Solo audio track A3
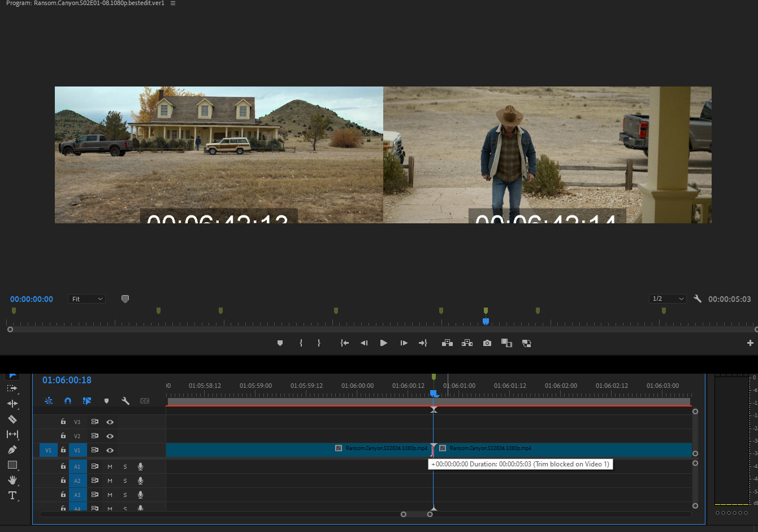This screenshot has height=532, width=758. [125, 495]
